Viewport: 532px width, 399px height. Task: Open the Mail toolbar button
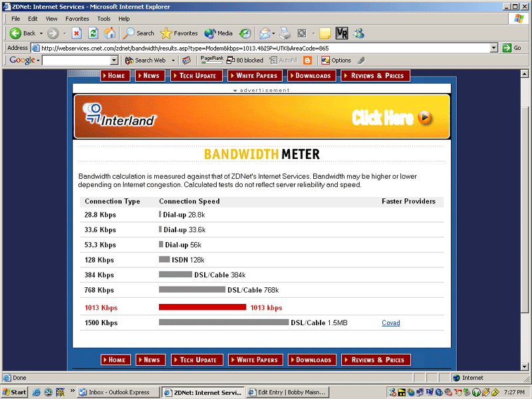tap(265, 33)
